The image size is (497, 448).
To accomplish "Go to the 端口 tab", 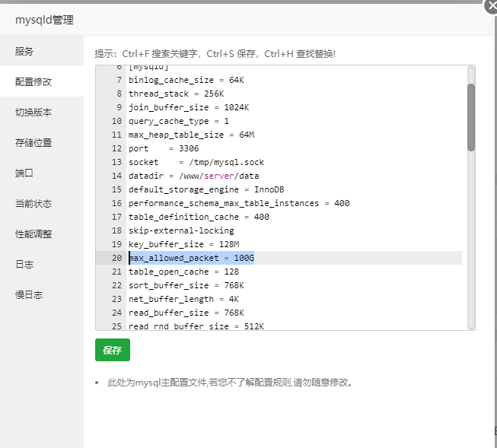I will 42,173.
